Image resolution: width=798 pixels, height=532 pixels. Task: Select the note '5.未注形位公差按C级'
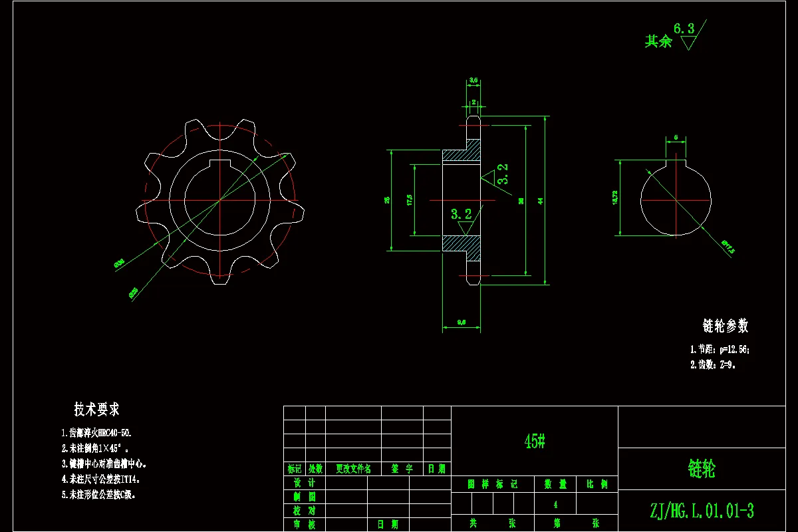click(98, 495)
